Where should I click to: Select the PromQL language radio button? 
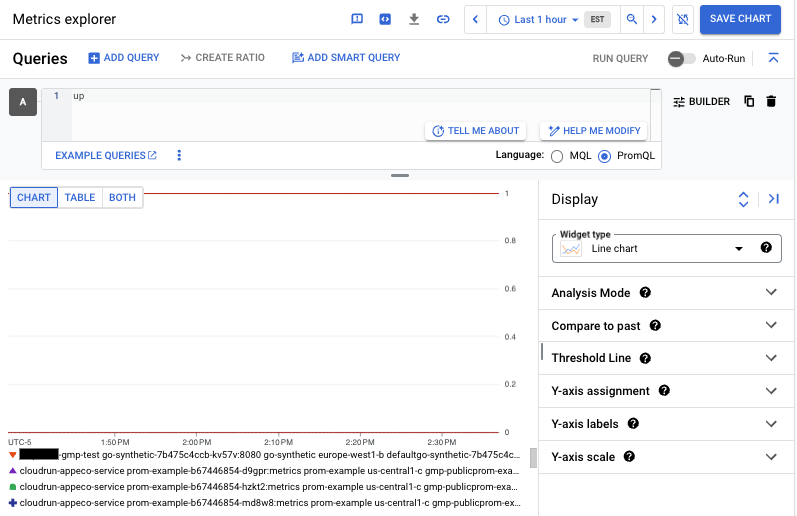(604, 156)
